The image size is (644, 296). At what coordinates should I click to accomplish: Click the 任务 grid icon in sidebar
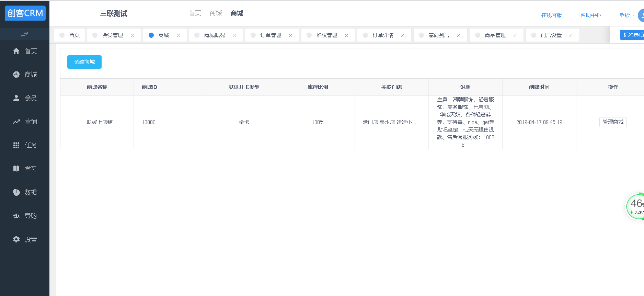(x=16, y=145)
